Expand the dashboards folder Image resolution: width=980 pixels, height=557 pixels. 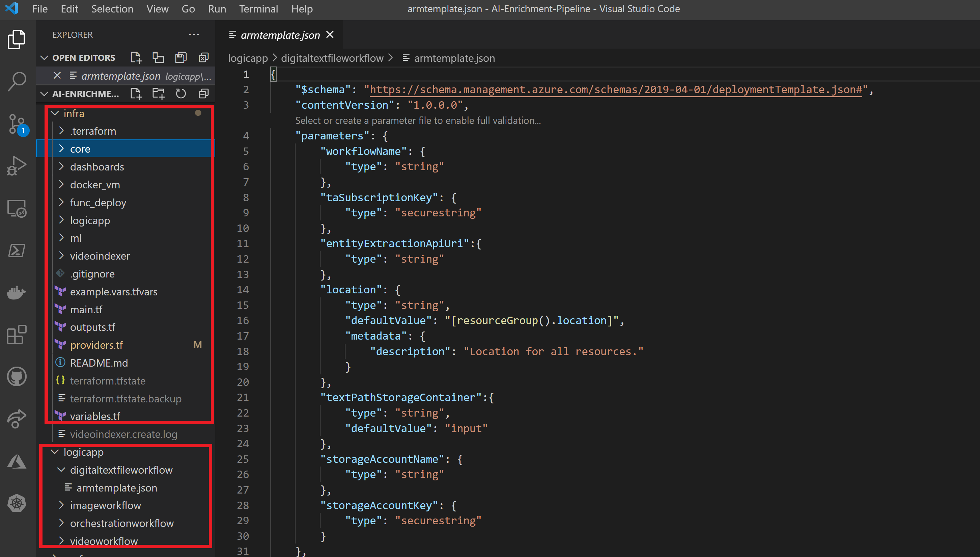coord(61,167)
